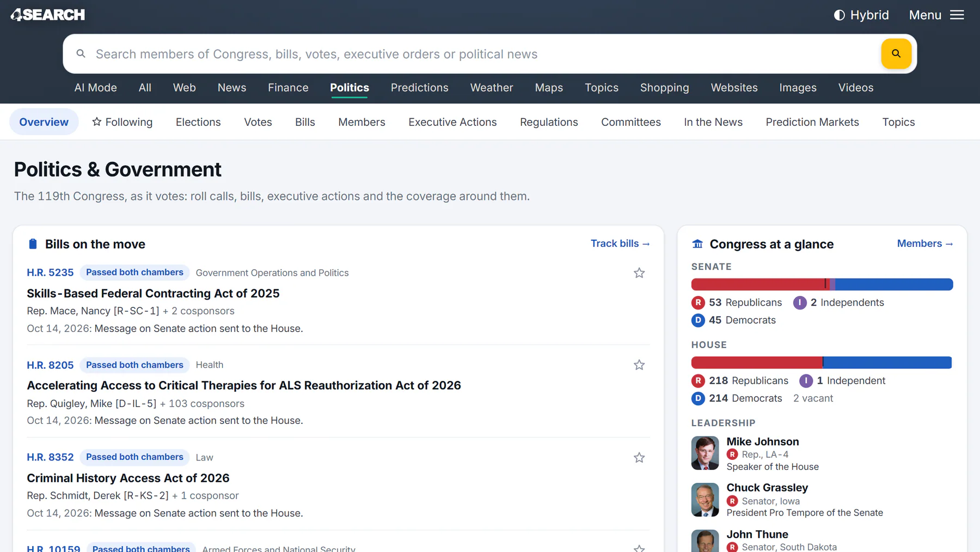Image resolution: width=980 pixels, height=552 pixels.
Task: Click the 4SEARCH logo
Action: 47,15
